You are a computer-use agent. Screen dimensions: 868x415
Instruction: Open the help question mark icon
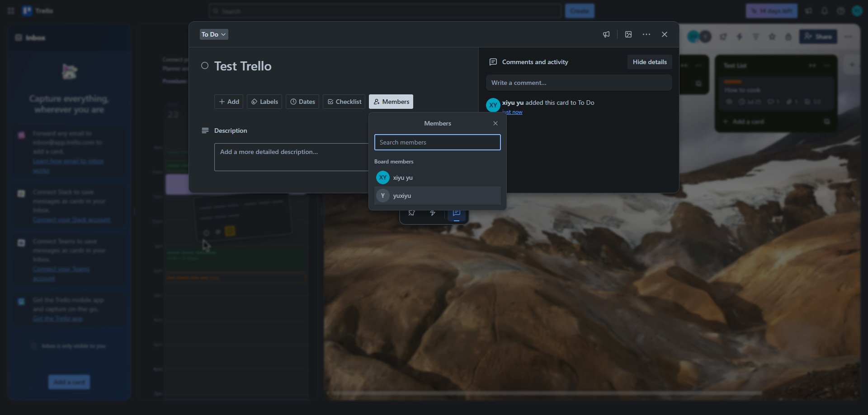click(x=841, y=11)
